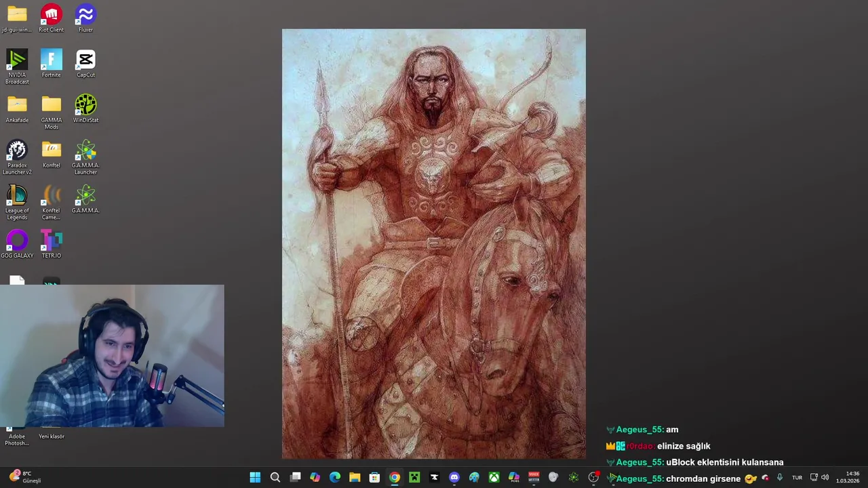Select the Adobe Photoshop shortcut label
This screenshot has width=868, height=488.
click(17, 440)
